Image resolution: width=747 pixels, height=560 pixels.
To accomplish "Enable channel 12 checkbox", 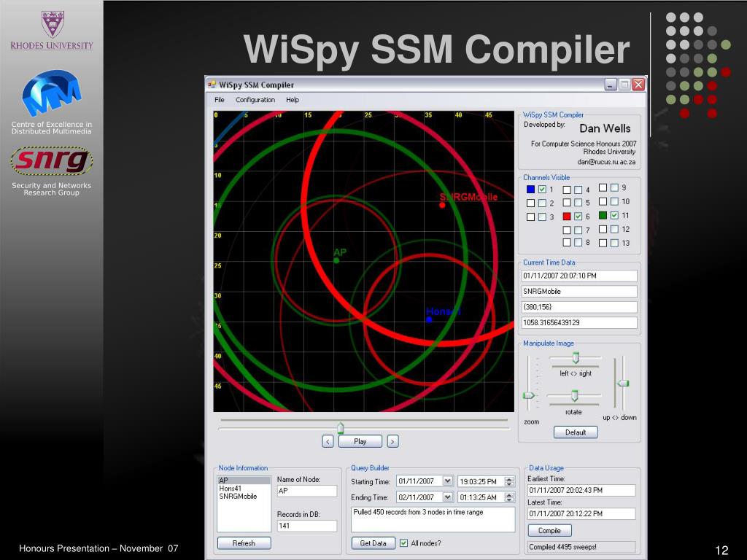I will 614,229.
